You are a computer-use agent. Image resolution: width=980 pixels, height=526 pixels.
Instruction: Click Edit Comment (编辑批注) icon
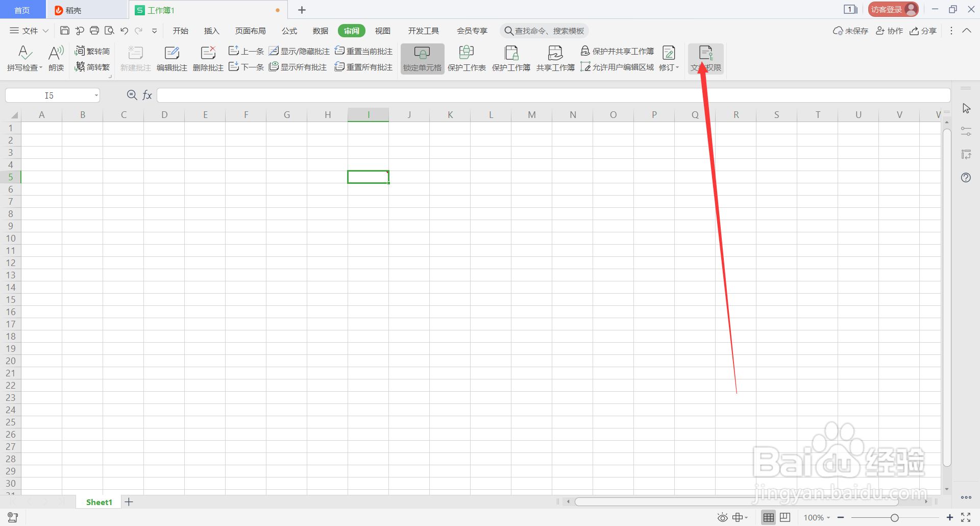pyautogui.click(x=172, y=59)
